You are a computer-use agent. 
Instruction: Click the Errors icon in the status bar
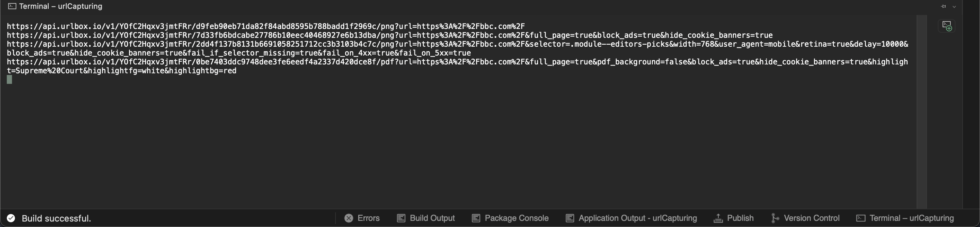[x=349, y=218]
